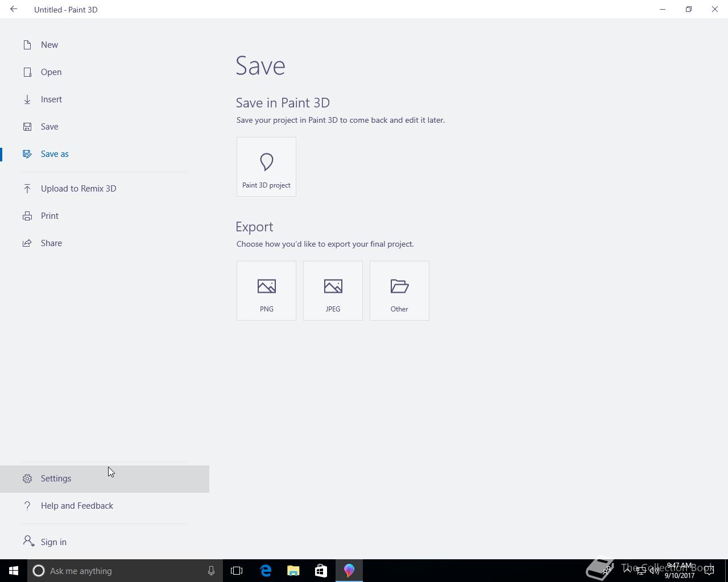Viewport: 728px width, 582px height.
Task: Open the Windows Start menu
Action: [x=14, y=571]
